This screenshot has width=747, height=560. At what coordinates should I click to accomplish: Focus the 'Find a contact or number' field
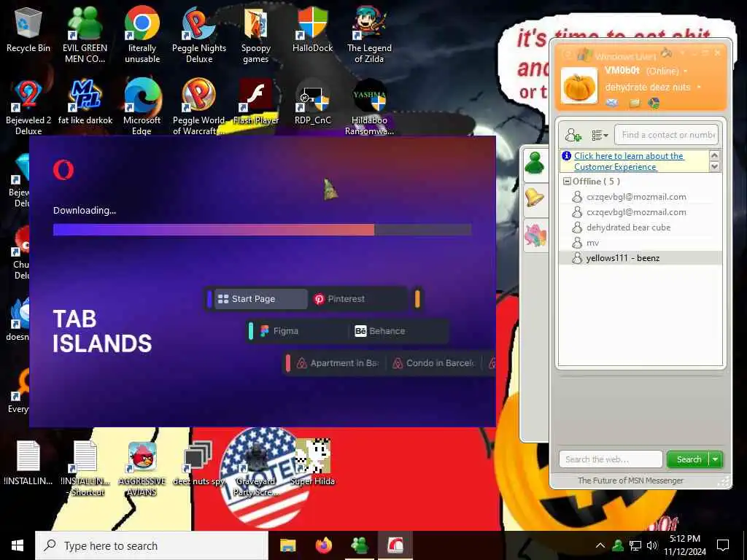(x=666, y=135)
